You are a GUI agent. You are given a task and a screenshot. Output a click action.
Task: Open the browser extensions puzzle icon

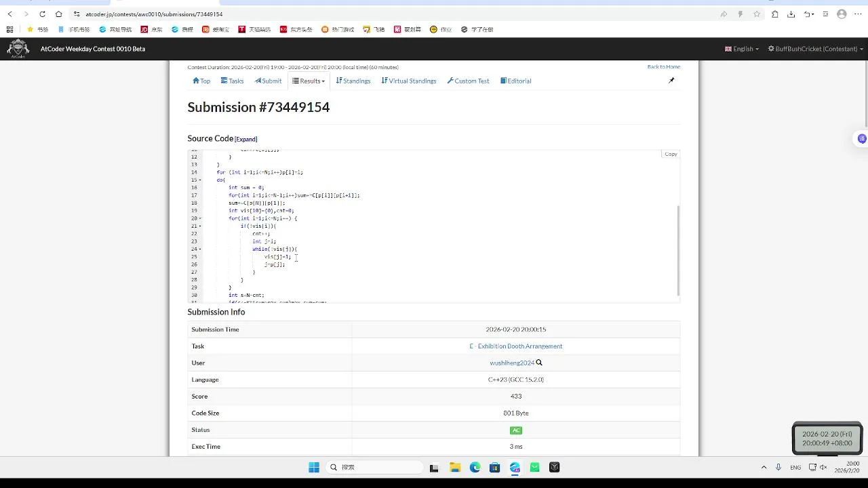774,14
